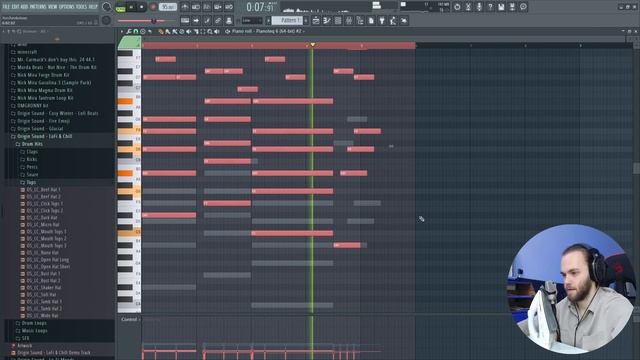The width and height of the screenshot is (640, 360).
Task: Click the master volume knob
Action: (106, 7)
